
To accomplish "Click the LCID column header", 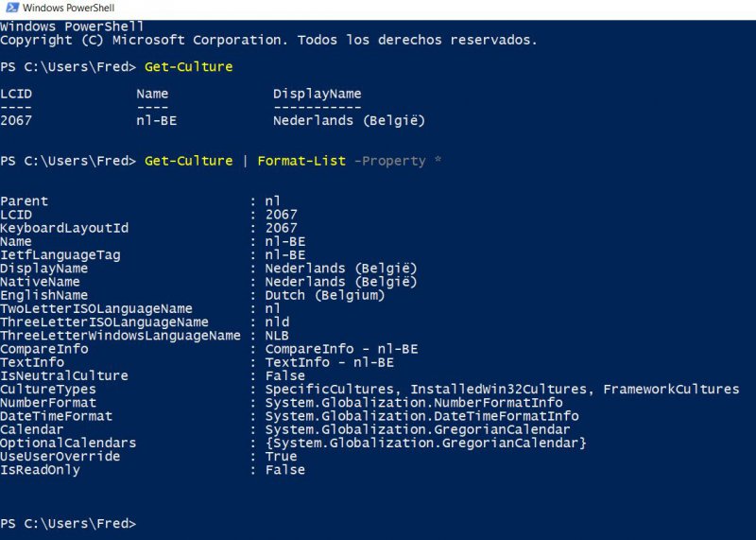I will point(16,94).
